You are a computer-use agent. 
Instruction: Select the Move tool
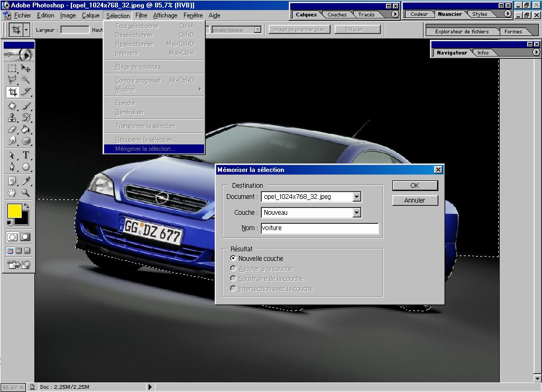pos(25,68)
